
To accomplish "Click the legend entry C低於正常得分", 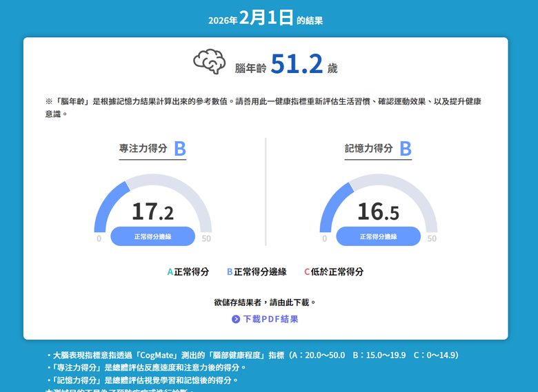I will 334,271.
